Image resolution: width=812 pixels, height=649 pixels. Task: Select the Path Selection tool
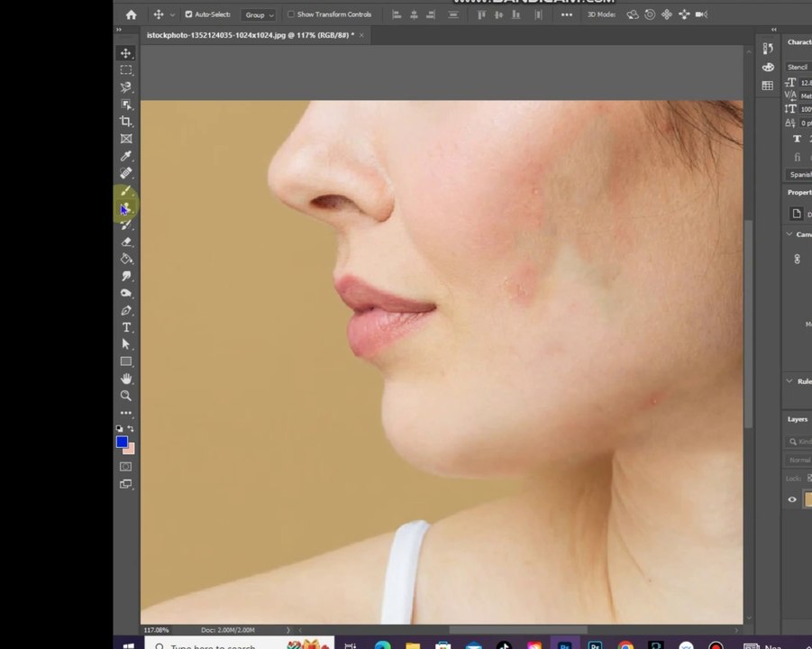(x=126, y=344)
